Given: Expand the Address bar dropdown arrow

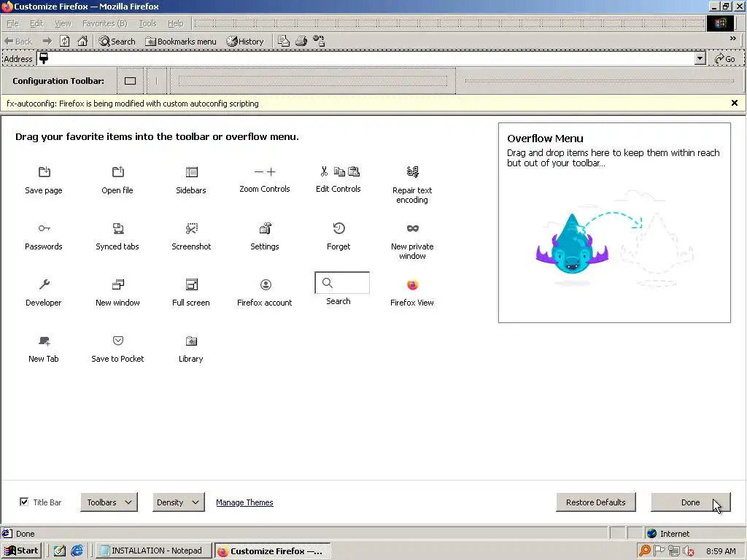Looking at the screenshot, I should coord(700,58).
